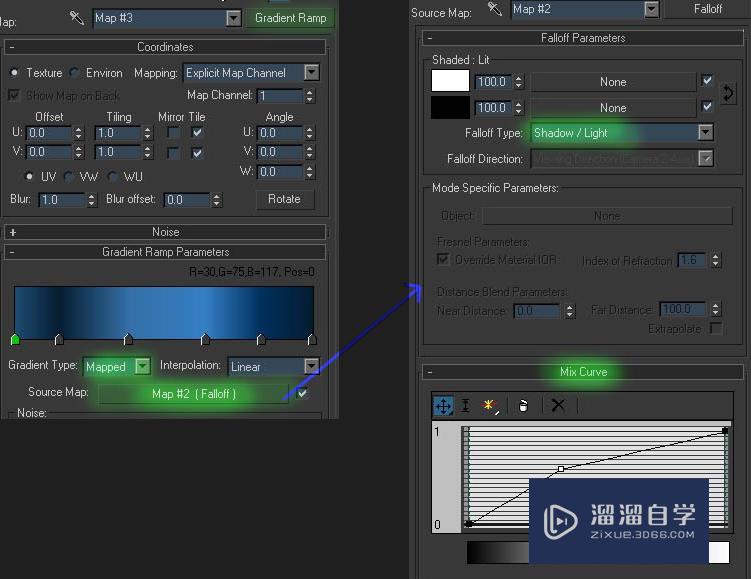Select the fourth gradient ramp flag
This screenshot has width=751, height=579.
tap(205, 340)
